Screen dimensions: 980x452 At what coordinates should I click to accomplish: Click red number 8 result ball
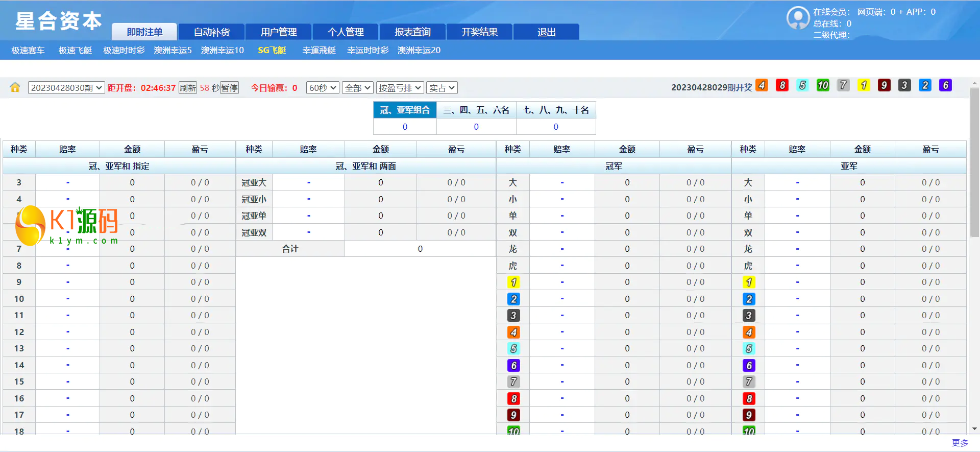pyautogui.click(x=782, y=85)
